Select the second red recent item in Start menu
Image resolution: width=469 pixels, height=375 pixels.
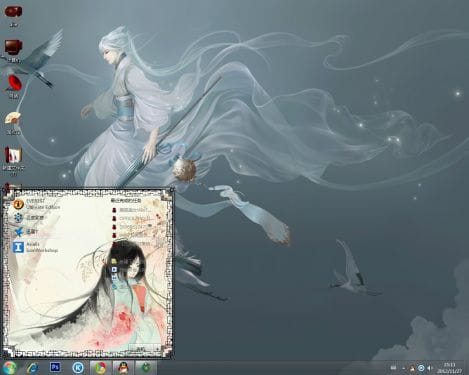[132, 218]
